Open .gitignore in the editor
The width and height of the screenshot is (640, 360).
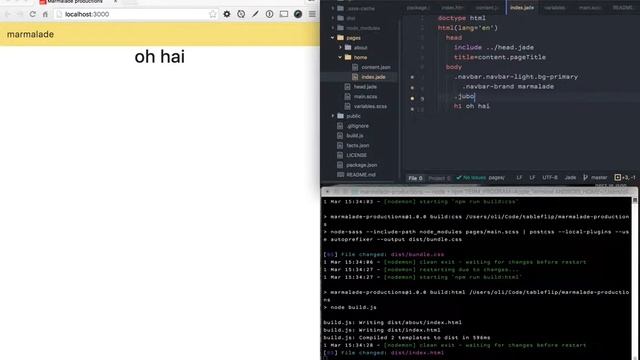358,126
